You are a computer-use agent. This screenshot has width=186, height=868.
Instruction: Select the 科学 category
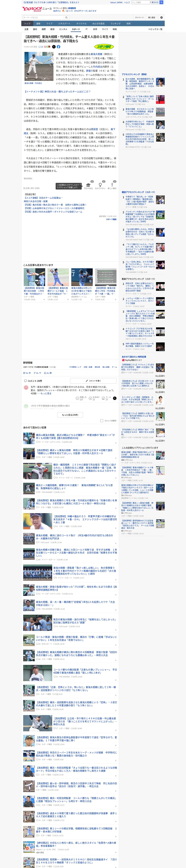(x=95, y=29)
